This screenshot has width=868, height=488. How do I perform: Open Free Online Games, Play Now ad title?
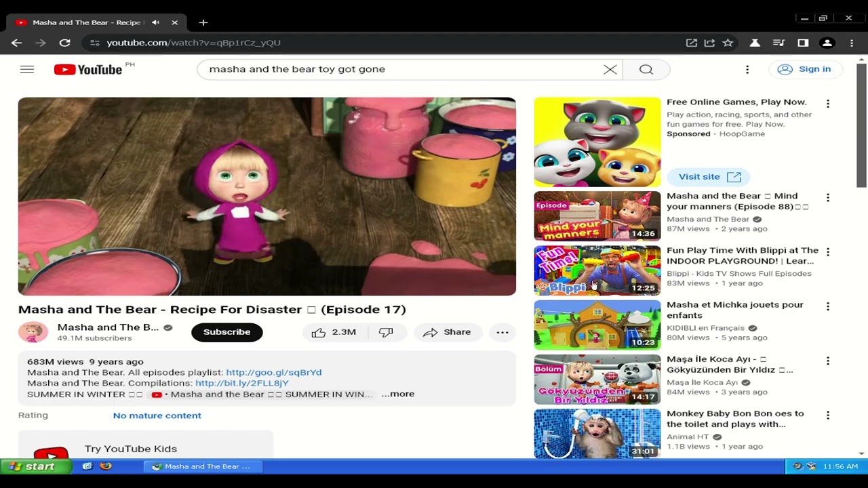[x=736, y=102]
